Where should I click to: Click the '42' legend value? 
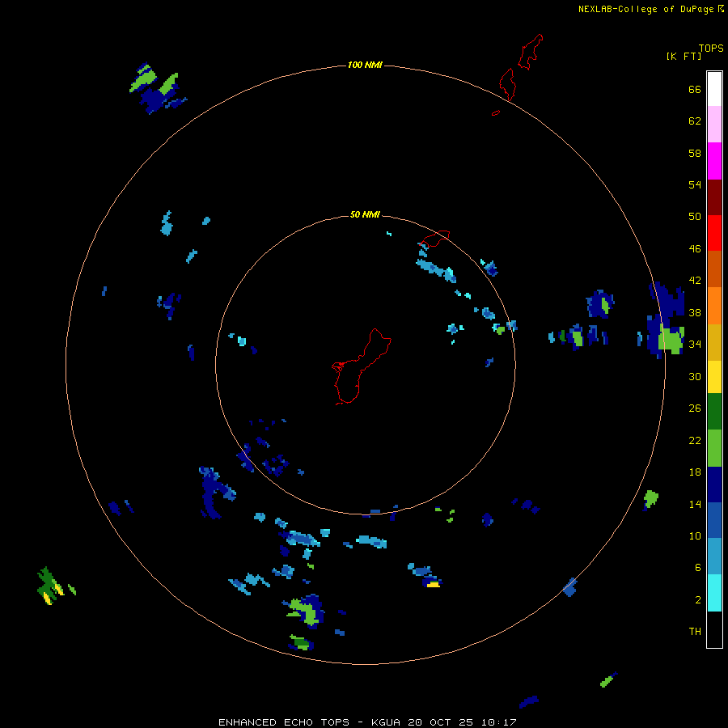pyautogui.click(x=695, y=281)
